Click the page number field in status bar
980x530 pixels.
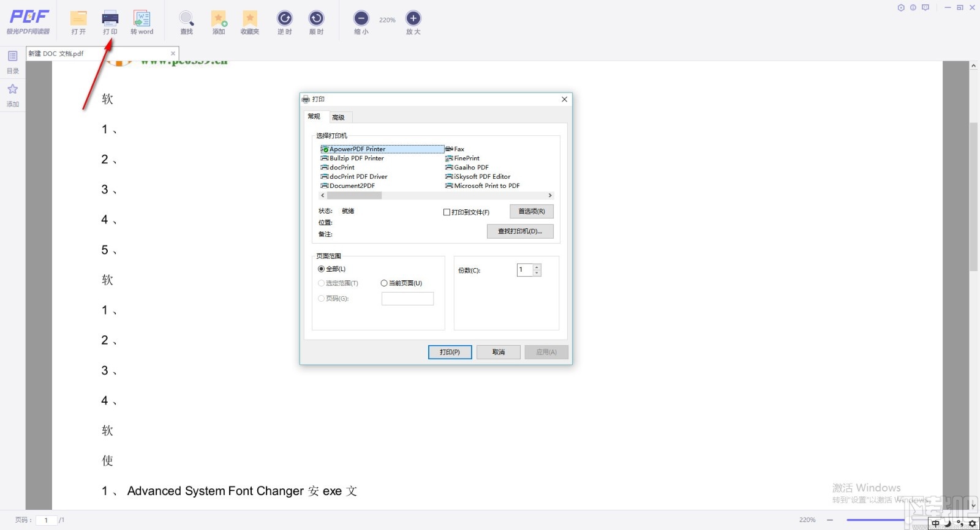click(x=46, y=520)
